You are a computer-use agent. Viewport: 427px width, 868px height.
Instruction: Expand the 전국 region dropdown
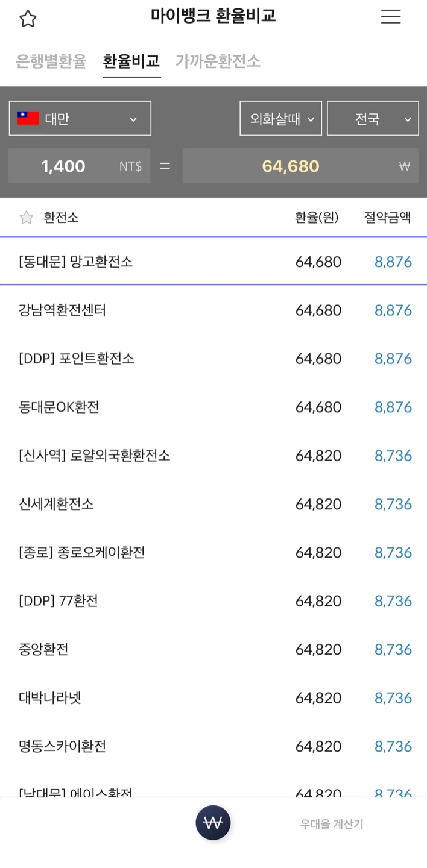click(x=373, y=118)
